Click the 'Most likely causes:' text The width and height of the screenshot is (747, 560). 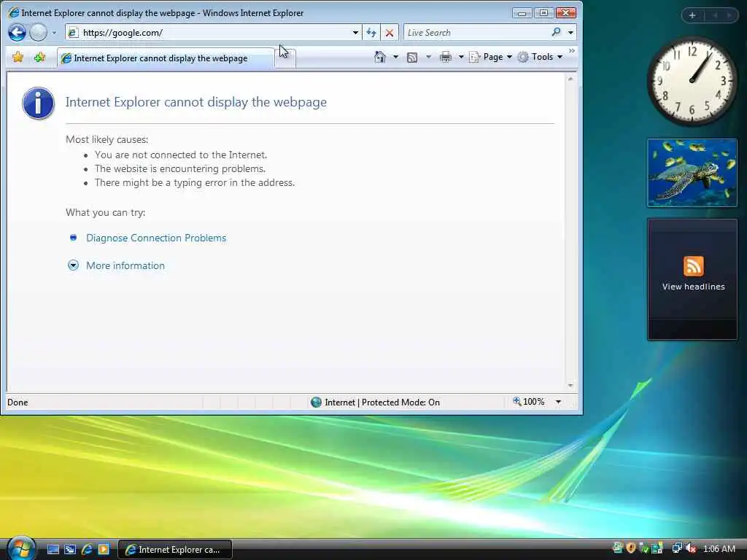(107, 139)
